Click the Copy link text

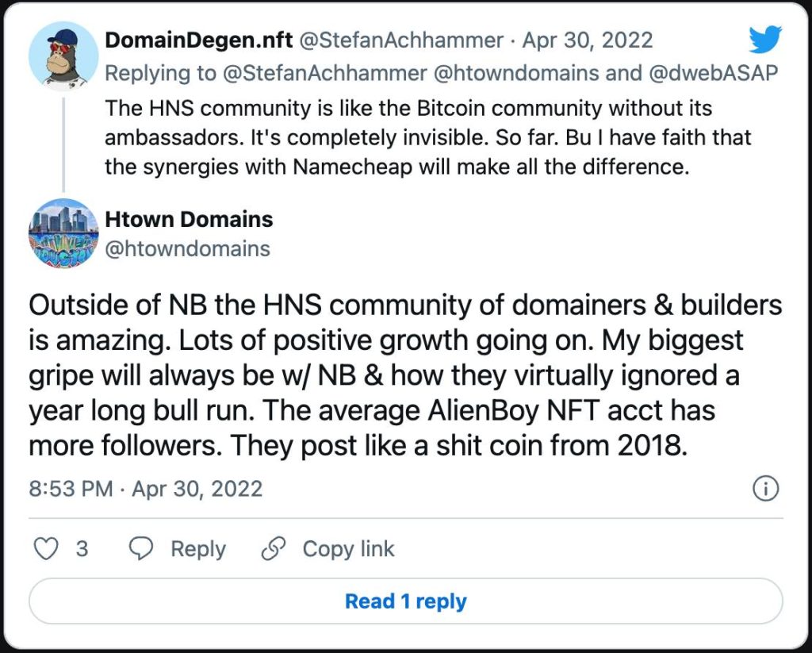pos(349,549)
